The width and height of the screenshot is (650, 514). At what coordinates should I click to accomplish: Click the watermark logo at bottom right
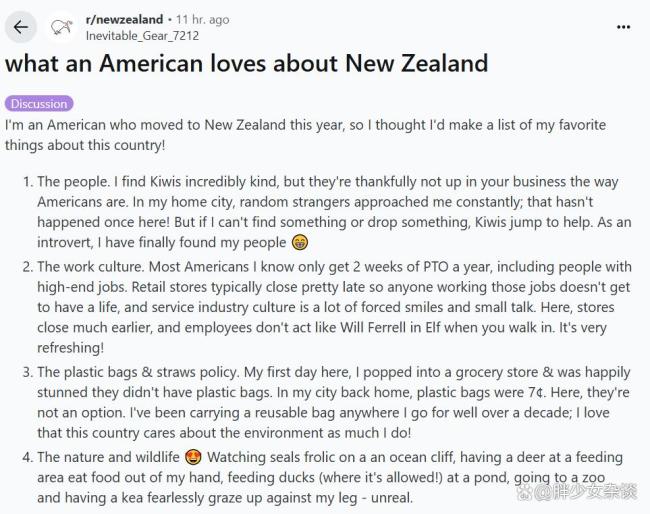coord(577,492)
